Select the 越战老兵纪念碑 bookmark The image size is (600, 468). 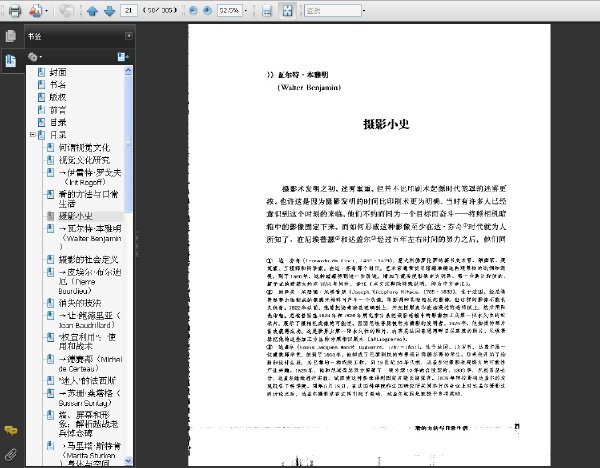pyautogui.click(x=88, y=424)
